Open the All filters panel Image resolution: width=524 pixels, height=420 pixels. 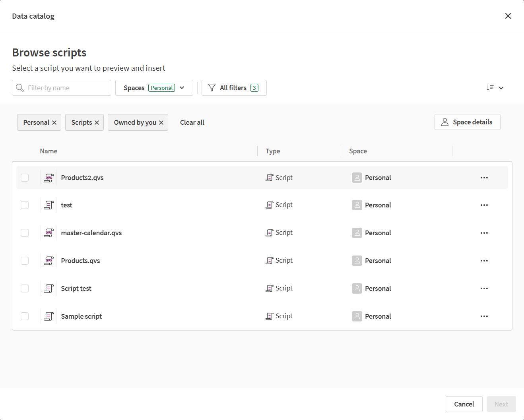point(234,87)
